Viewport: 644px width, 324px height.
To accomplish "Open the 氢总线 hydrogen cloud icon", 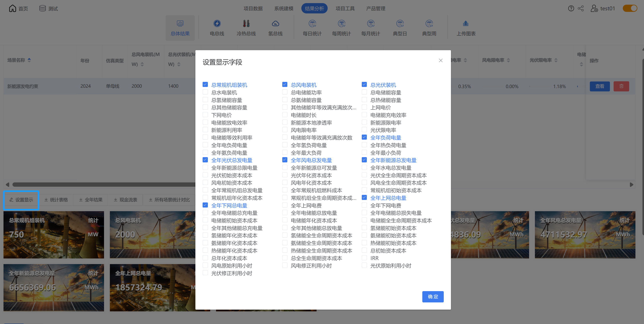I will pyautogui.click(x=275, y=24).
